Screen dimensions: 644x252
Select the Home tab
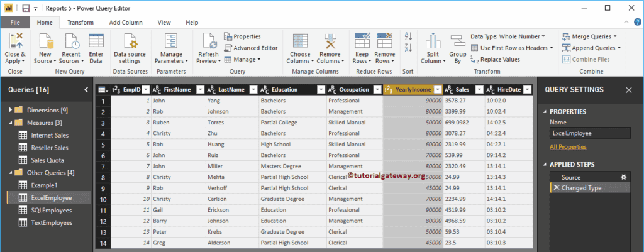(45, 23)
